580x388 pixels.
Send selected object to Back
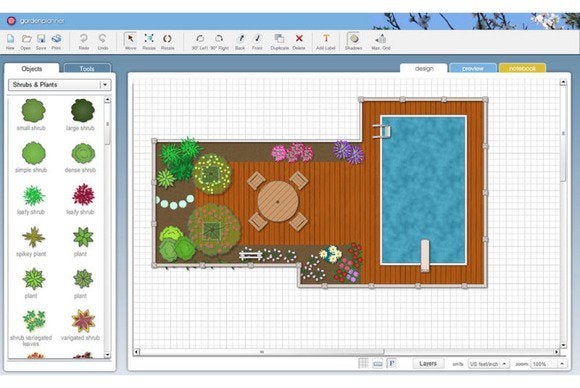pyautogui.click(x=240, y=41)
